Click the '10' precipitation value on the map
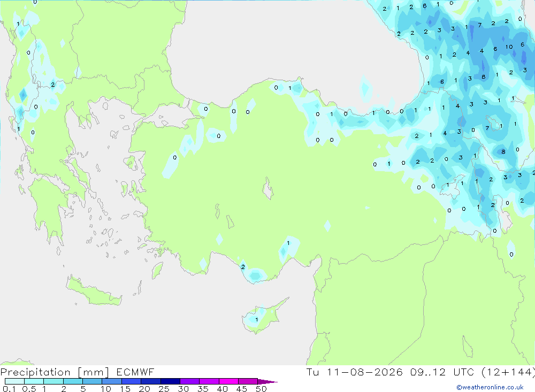The height and width of the screenshot is (392, 535). (x=509, y=47)
